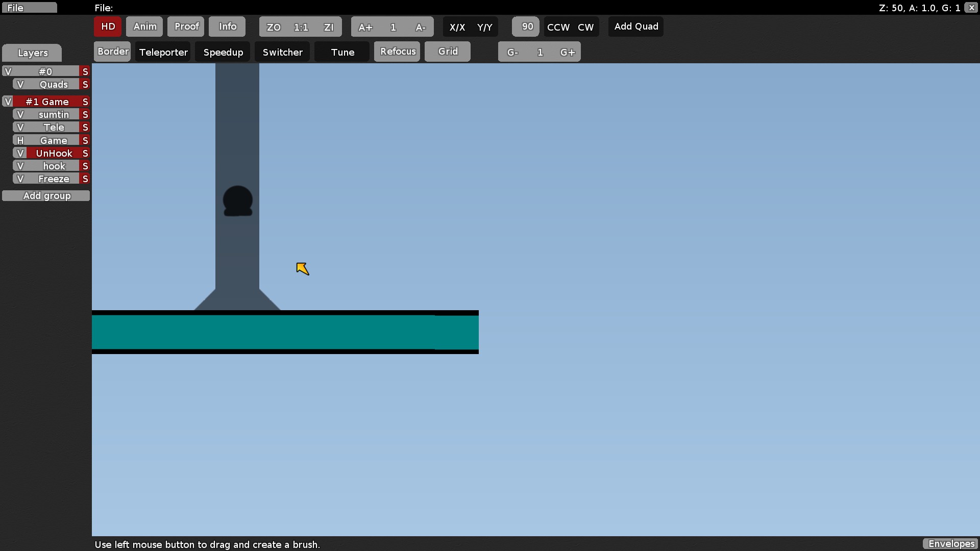This screenshot has width=980, height=551.
Task: Rotate brush clockwise with CW
Action: click(585, 27)
